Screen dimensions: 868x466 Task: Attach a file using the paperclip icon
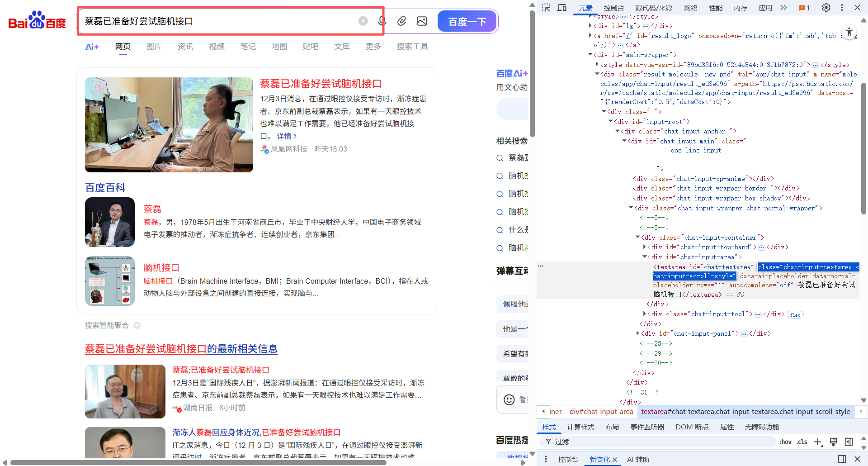401,21
